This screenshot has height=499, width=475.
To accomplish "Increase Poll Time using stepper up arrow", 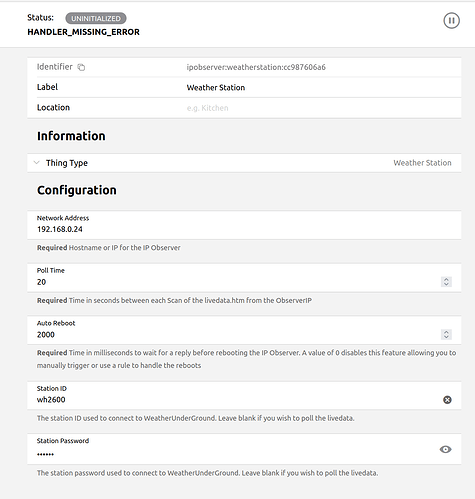I will click(446, 279).
